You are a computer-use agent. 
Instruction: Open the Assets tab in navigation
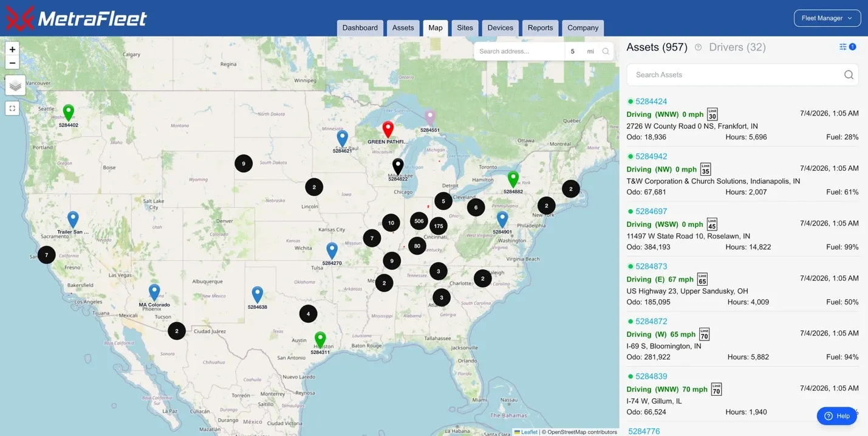click(x=403, y=28)
